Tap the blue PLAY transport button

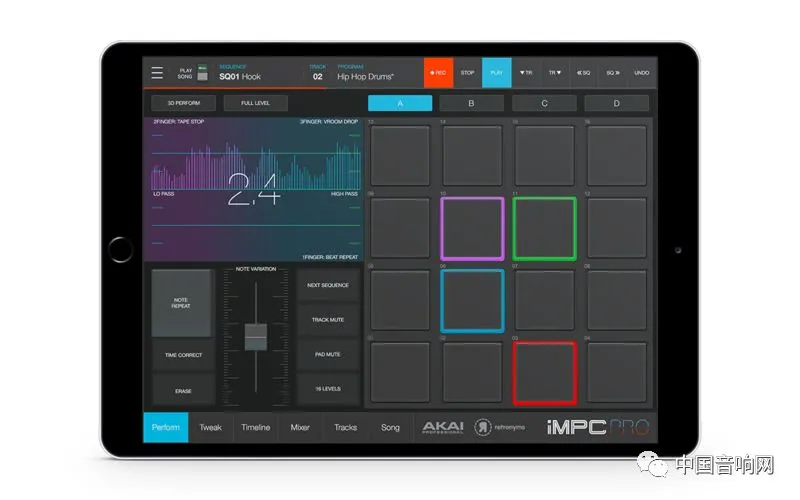pyautogui.click(x=496, y=72)
